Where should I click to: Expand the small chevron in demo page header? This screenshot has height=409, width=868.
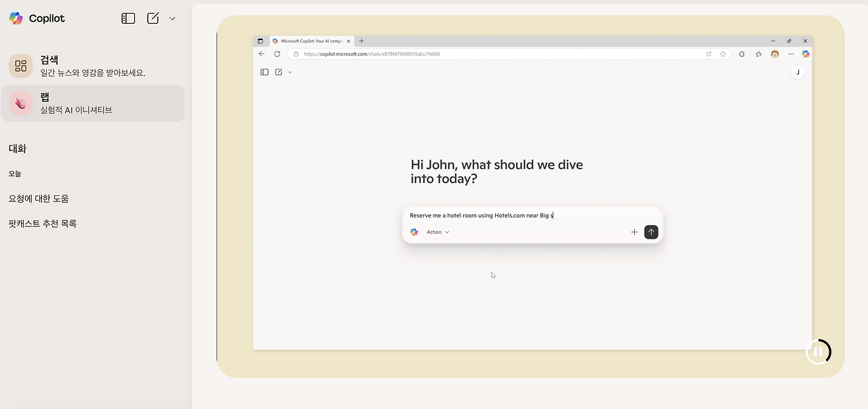(290, 72)
